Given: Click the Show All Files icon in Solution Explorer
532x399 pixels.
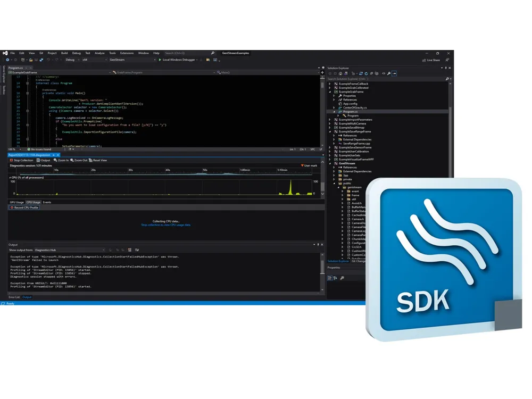Looking at the screenshot, I should pos(377,73).
